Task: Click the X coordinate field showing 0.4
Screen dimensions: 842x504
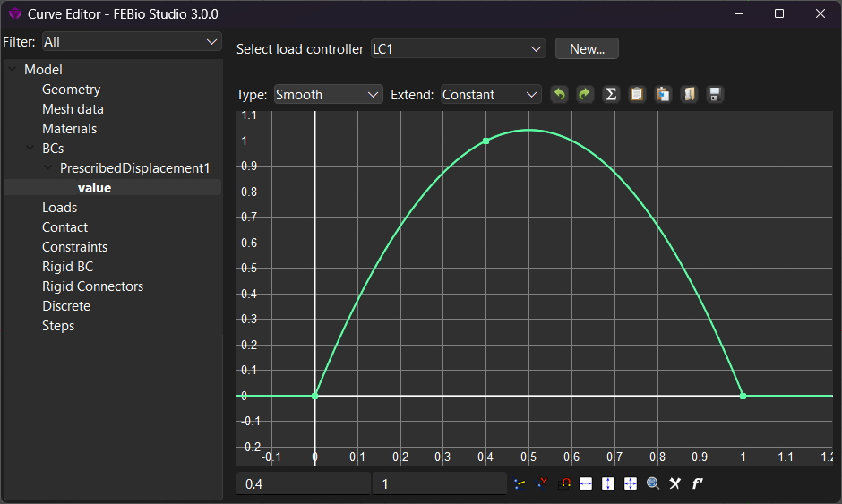Action: [304, 483]
